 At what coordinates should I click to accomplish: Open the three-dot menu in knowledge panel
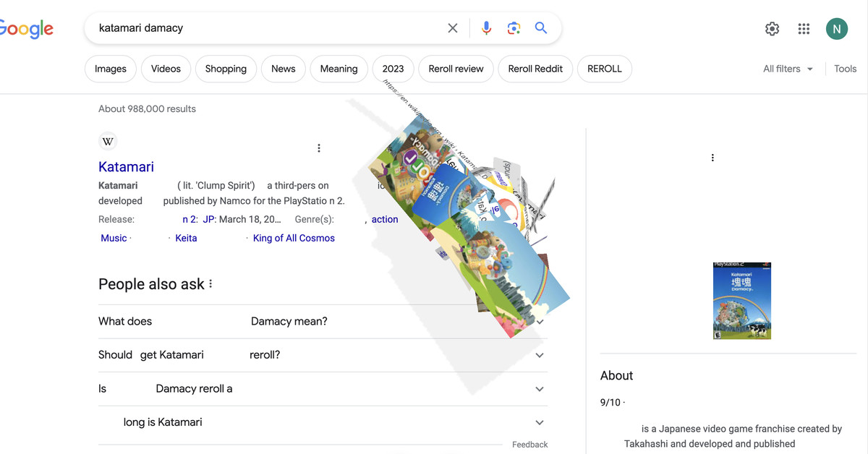[x=712, y=158]
